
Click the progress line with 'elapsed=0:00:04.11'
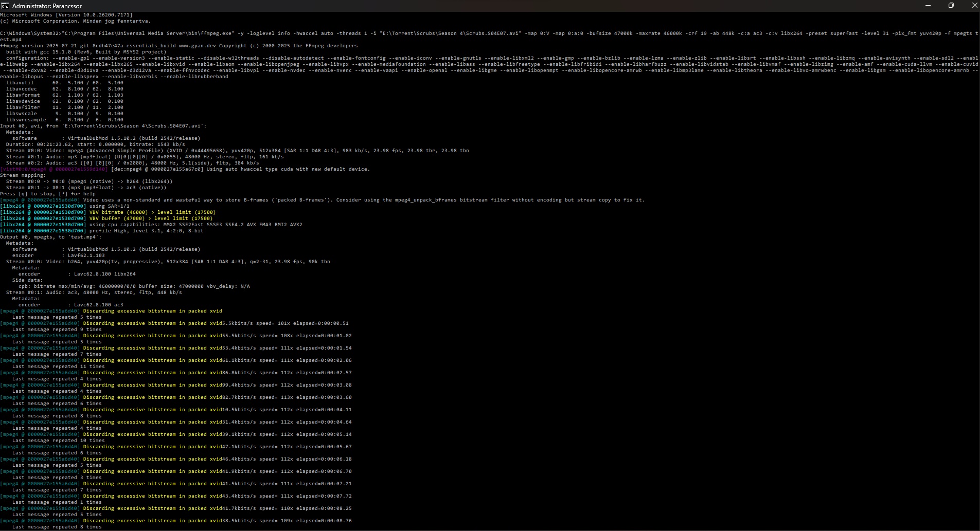pyautogui.click(x=176, y=410)
